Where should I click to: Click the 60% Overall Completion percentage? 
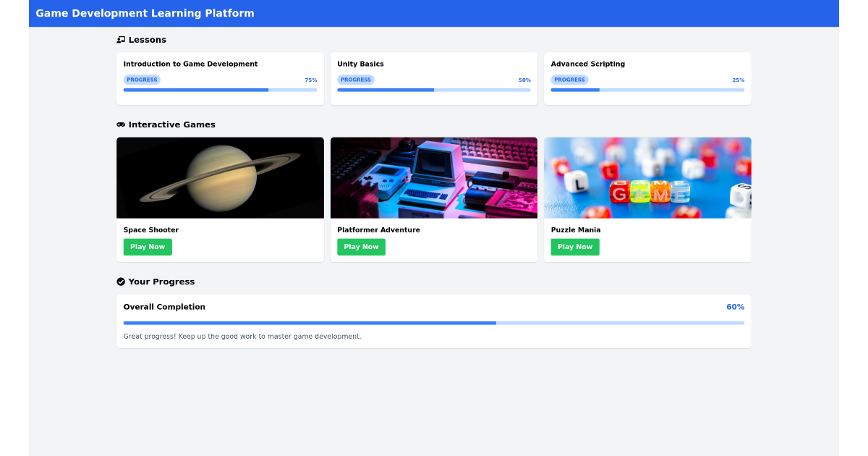click(736, 306)
